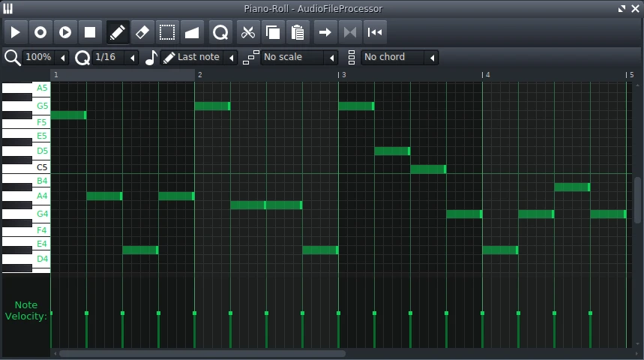Switch to the Erase mode tool
The height and width of the screenshot is (360, 644).
point(142,32)
